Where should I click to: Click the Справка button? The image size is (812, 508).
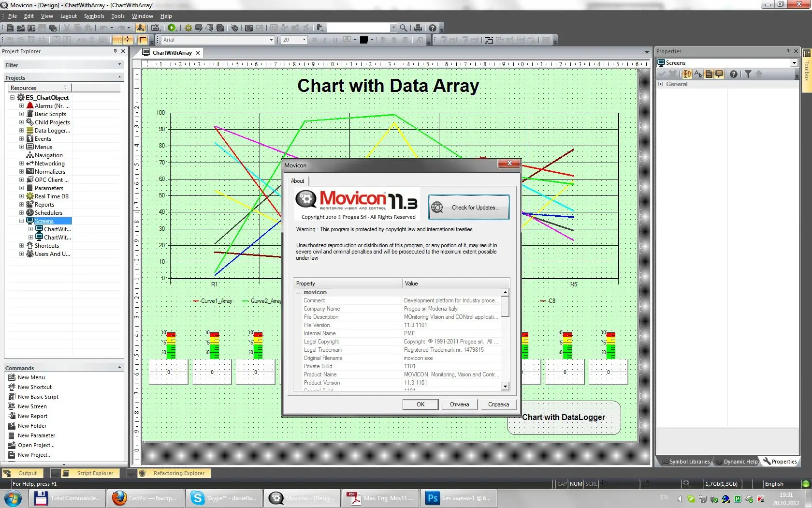[x=498, y=404]
